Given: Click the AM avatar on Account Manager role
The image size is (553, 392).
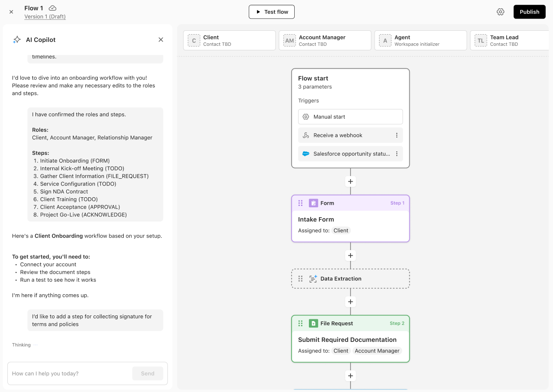Looking at the screenshot, I should coord(289,41).
